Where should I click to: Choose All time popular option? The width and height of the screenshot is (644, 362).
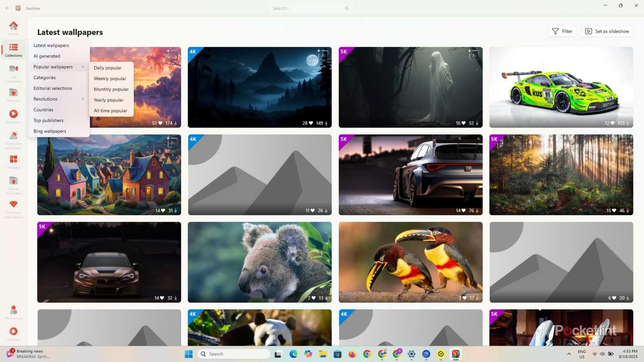(110, 111)
